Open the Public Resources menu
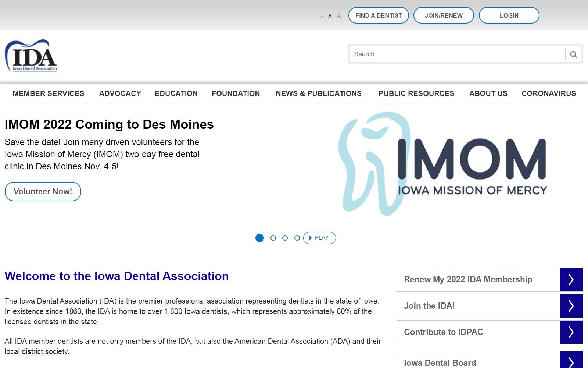 [416, 93]
